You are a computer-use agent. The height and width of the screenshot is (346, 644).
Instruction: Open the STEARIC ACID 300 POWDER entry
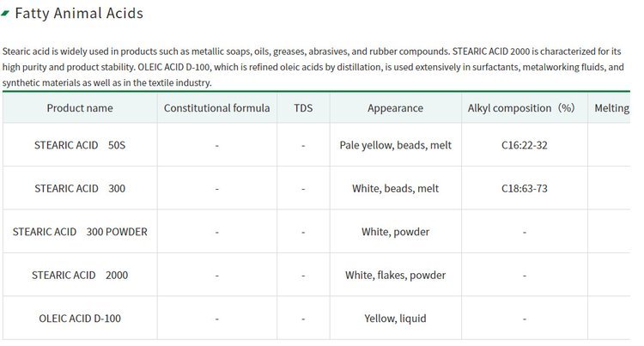80,232
